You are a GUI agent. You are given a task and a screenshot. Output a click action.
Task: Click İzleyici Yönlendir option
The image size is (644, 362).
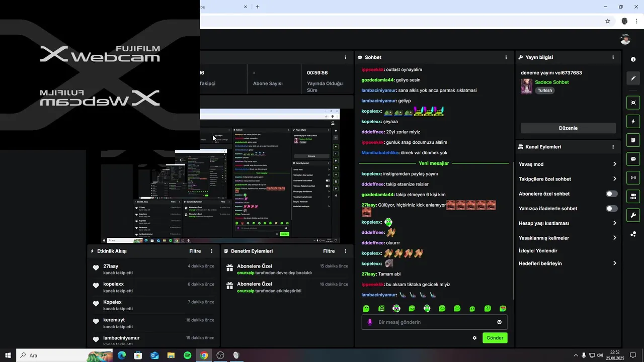tap(538, 251)
